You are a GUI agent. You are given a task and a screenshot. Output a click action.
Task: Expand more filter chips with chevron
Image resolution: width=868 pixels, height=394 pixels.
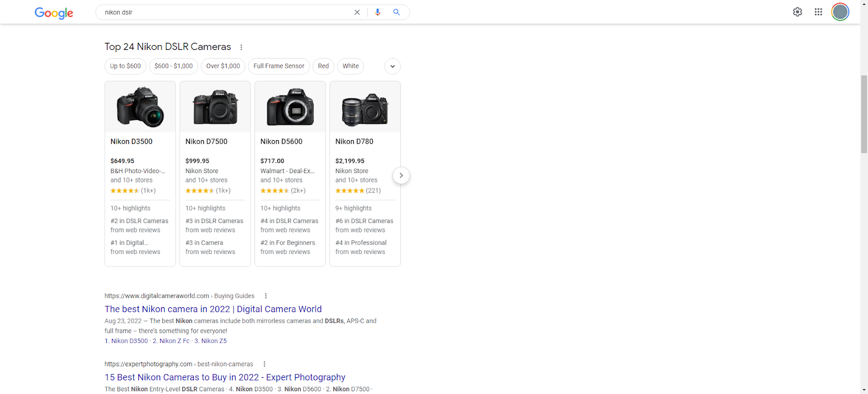point(393,66)
